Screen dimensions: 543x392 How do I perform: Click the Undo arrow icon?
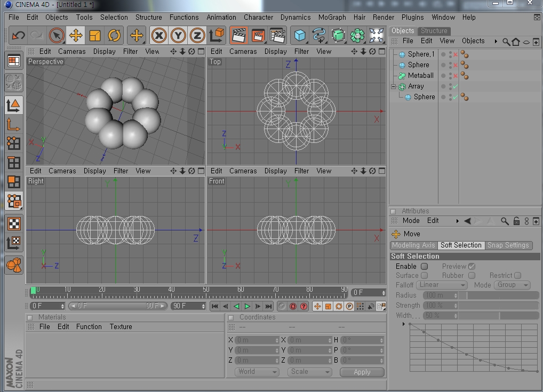click(18, 35)
